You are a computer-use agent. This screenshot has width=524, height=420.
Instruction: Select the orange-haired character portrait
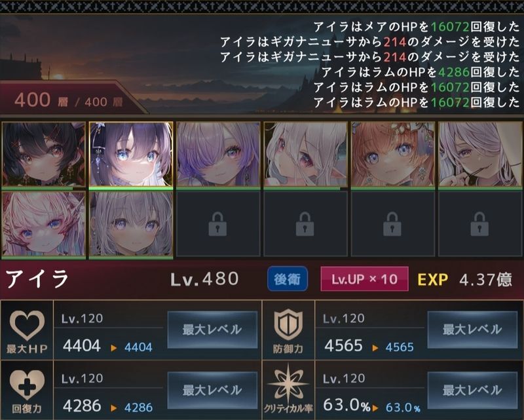click(x=392, y=154)
